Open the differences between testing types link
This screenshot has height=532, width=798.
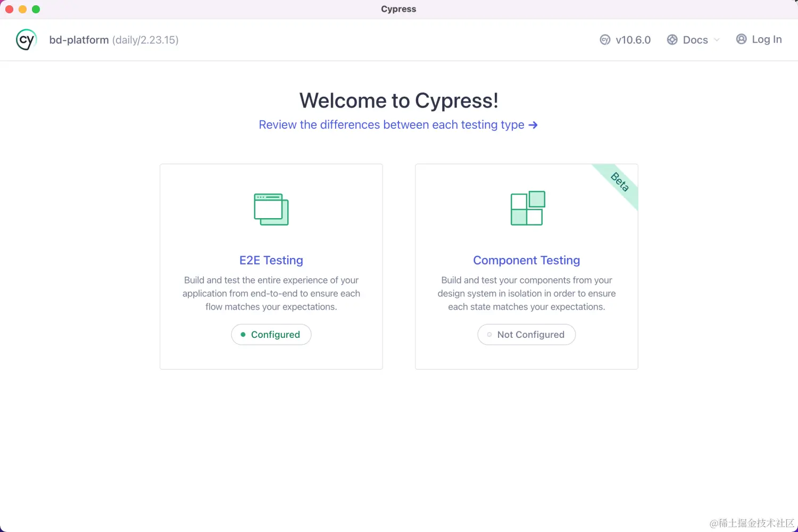(398, 124)
